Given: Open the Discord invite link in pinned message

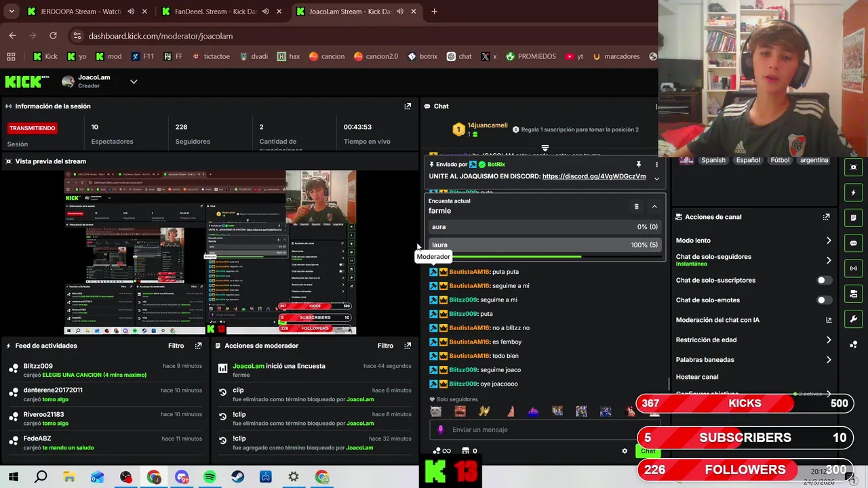Looking at the screenshot, I should (x=594, y=176).
